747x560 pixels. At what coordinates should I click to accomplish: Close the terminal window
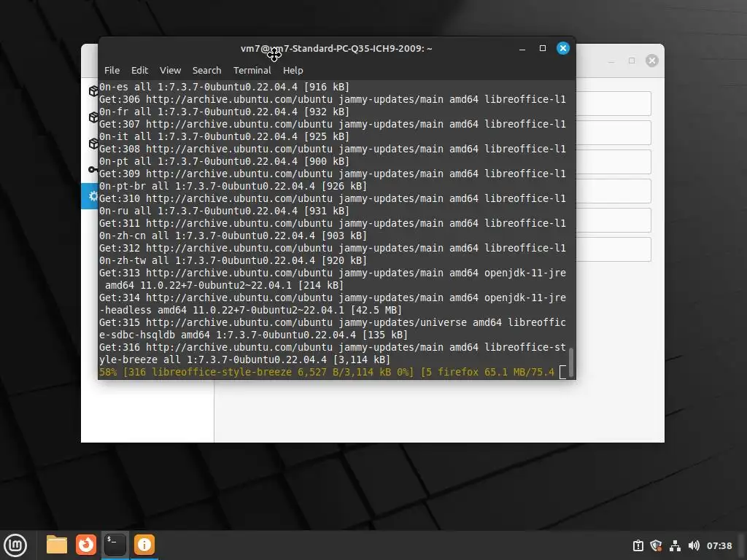pos(562,48)
